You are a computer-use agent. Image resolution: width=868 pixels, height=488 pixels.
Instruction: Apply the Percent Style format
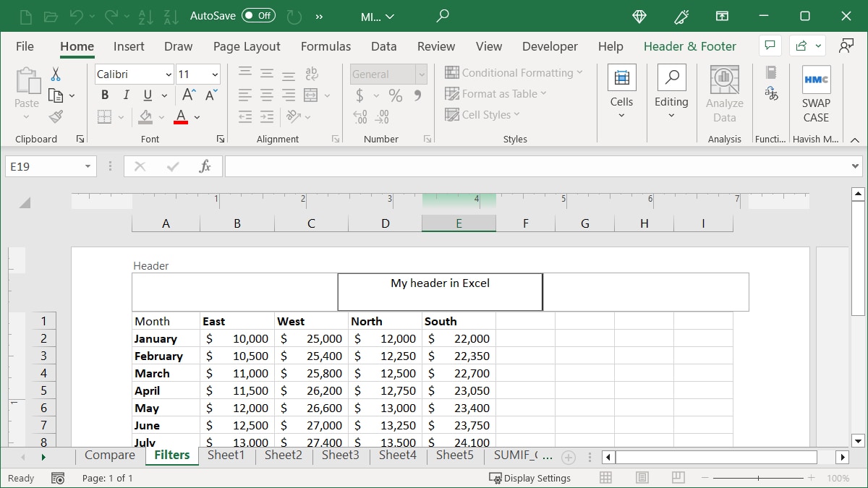394,94
